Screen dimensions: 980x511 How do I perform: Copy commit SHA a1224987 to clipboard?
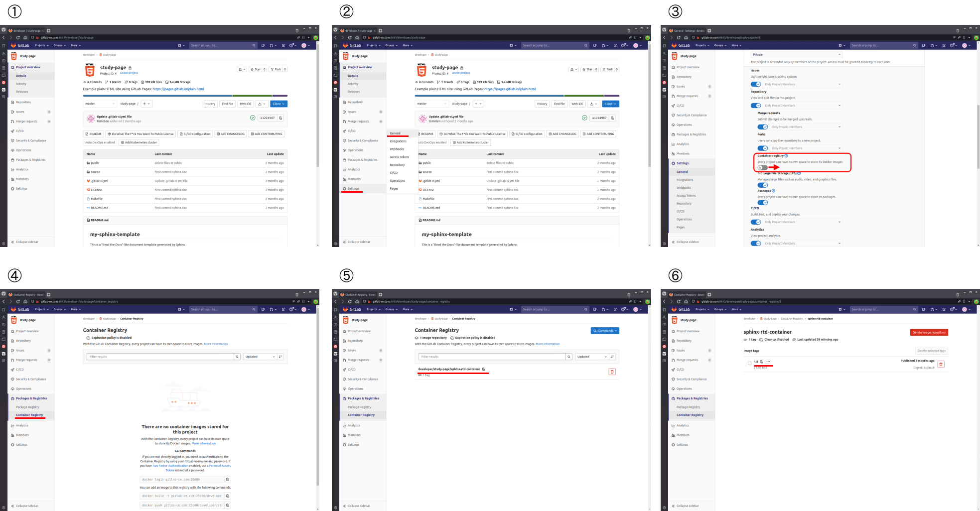coord(280,118)
